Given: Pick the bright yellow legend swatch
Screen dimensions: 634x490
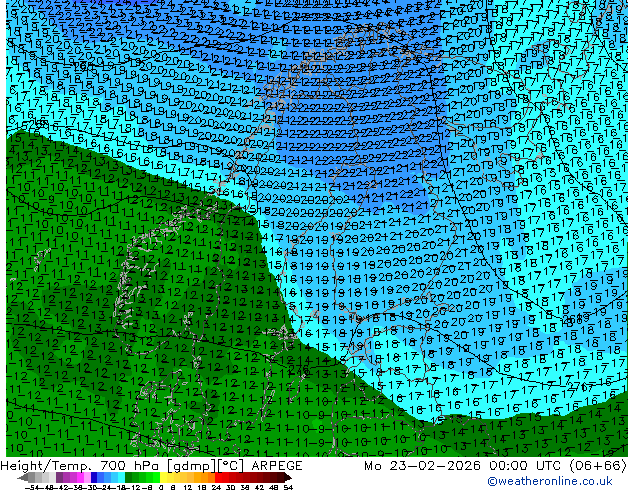Looking at the screenshot, I should (x=163, y=478).
